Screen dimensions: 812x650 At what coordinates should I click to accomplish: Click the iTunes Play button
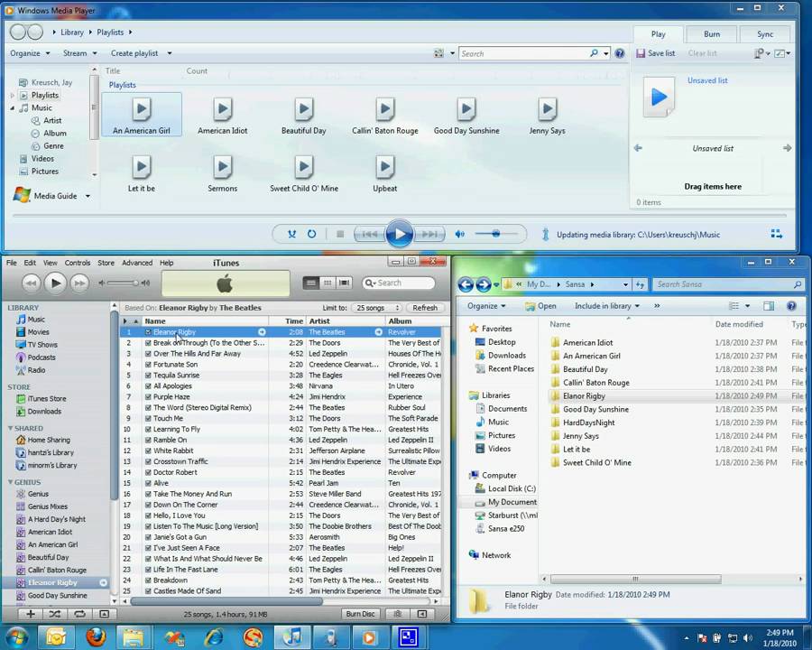(x=55, y=283)
